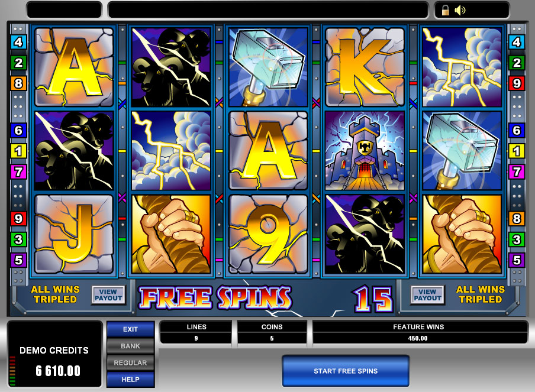Click the hammer symbol on middle reel
Viewport: 535px width, 392px height.
coord(268,67)
